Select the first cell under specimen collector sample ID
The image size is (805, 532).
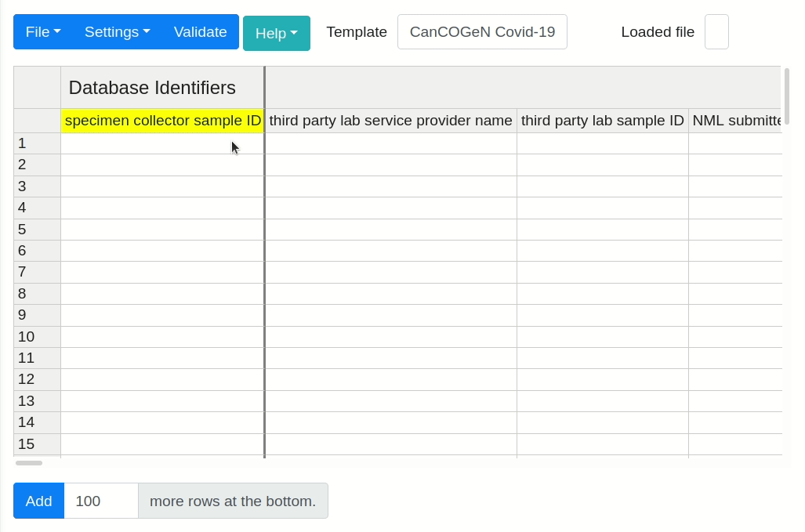click(162, 143)
